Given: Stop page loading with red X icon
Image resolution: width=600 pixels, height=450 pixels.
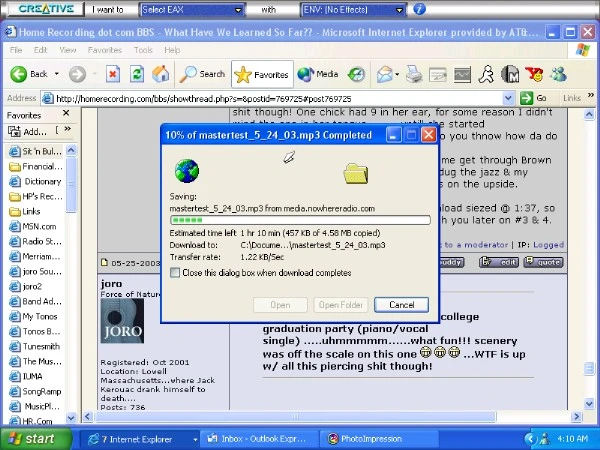Looking at the screenshot, I should tap(113, 74).
